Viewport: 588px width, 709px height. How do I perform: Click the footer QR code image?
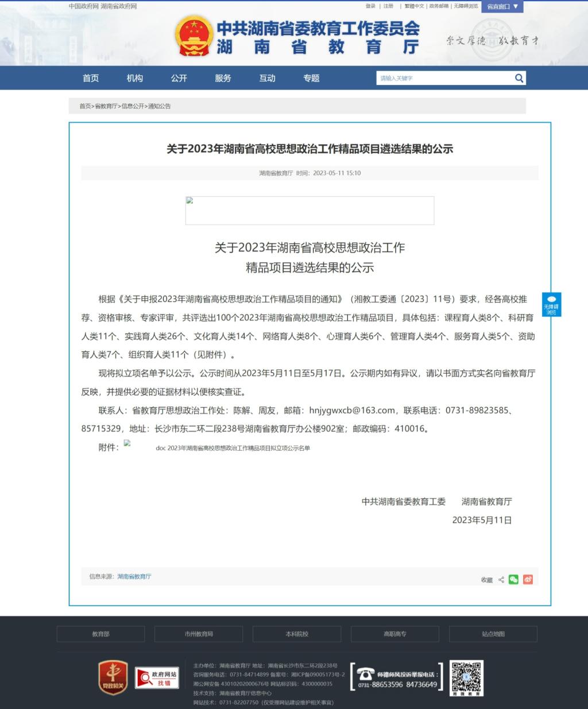tap(466, 678)
